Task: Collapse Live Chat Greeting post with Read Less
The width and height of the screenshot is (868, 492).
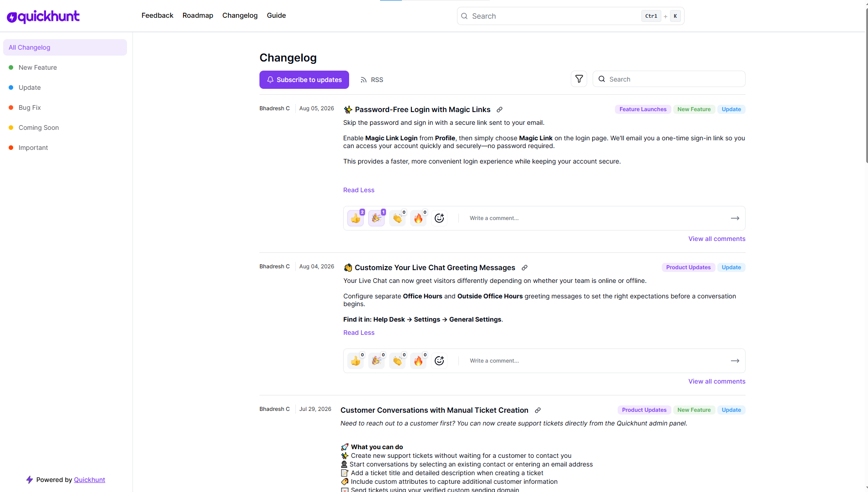Action: 359,333
